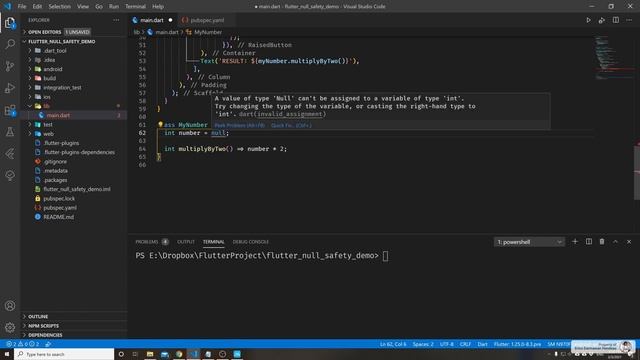Switch to the pubspec.yaml editor tab
This screenshot has width=640, height=360.
[x=207, y=20]
